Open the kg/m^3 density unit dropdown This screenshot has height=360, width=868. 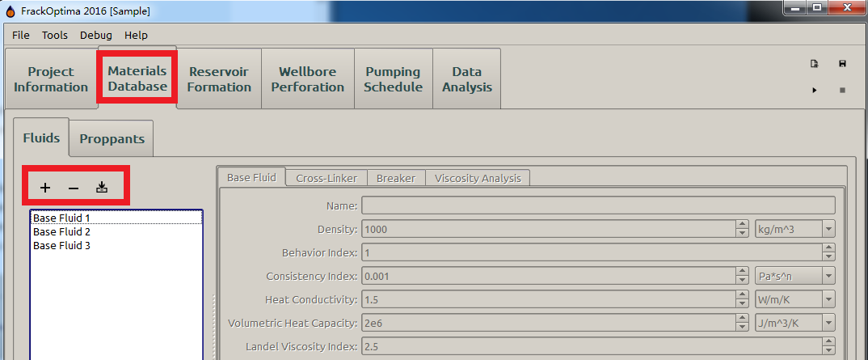(x=795, y=229)
